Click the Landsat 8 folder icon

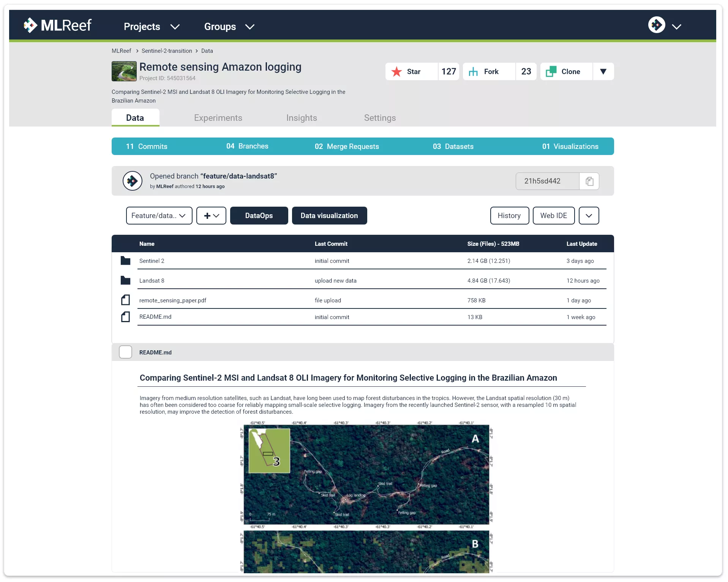click(x=125, y=280)
